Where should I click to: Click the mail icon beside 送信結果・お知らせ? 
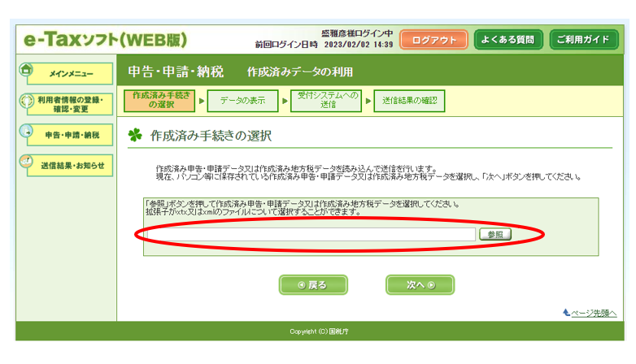click(26, 161)
